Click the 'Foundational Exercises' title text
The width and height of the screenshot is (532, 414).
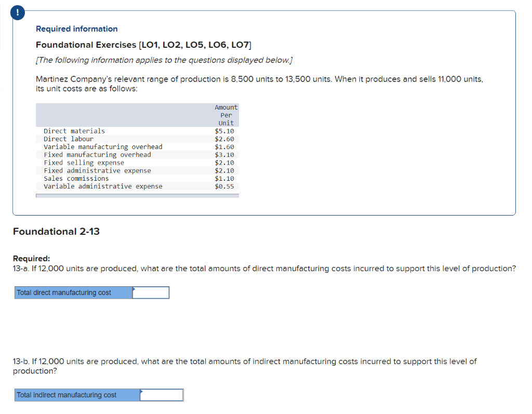click(144, 45)
